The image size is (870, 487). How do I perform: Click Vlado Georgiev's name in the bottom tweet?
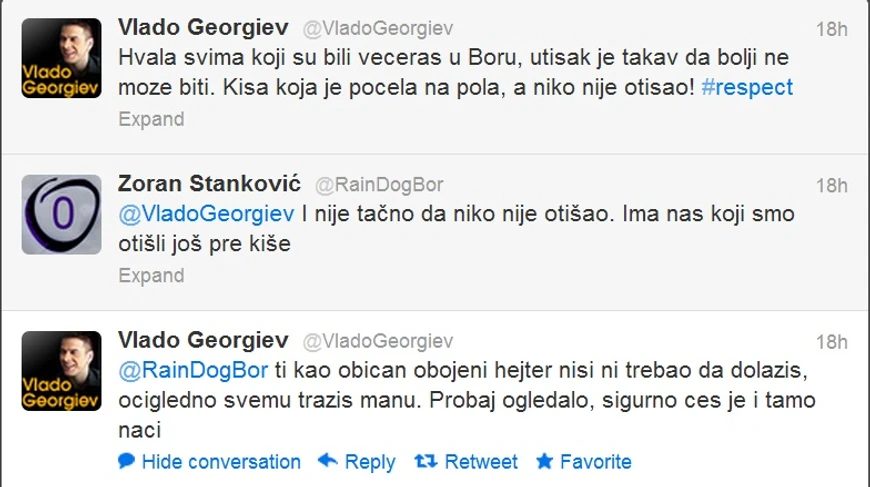(x=204, y=341)
